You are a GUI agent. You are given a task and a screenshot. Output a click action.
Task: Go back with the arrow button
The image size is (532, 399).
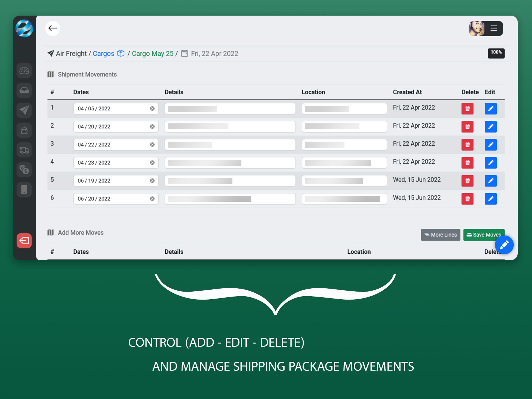53,28
